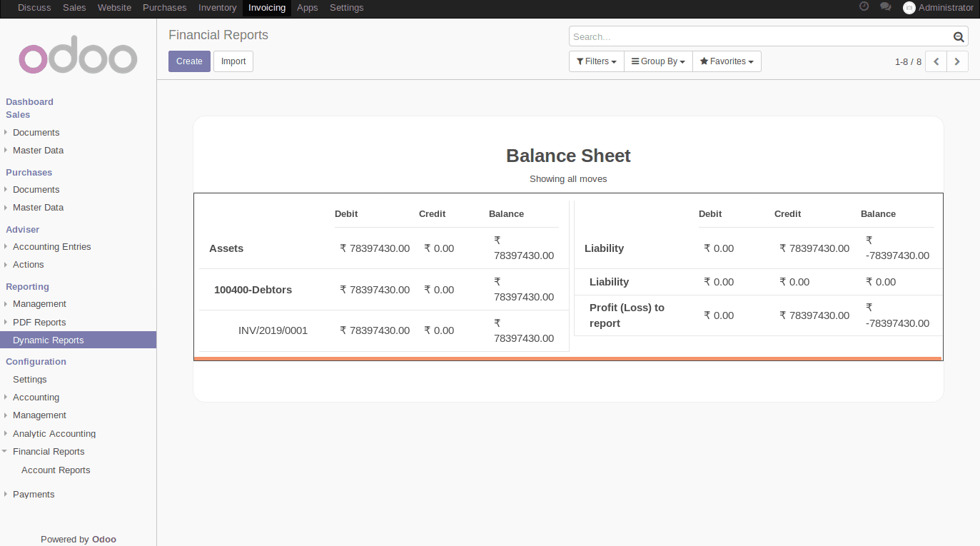Open the Filters dropdown

(596, 61)
